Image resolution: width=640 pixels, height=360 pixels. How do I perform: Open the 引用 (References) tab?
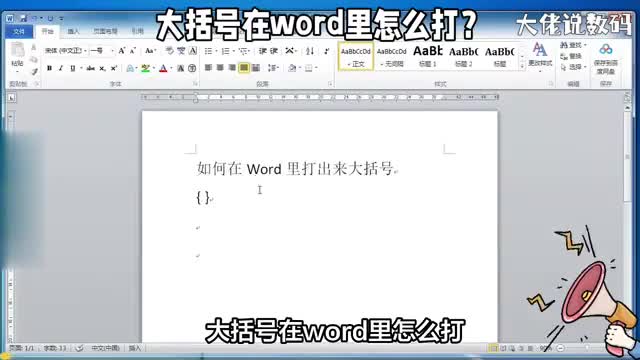tap(138, 31)
